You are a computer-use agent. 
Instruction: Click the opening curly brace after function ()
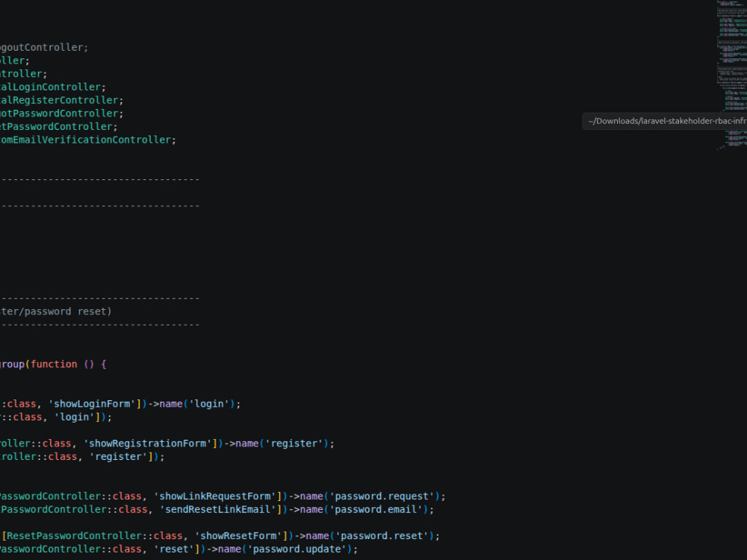(x=104, y=364)
